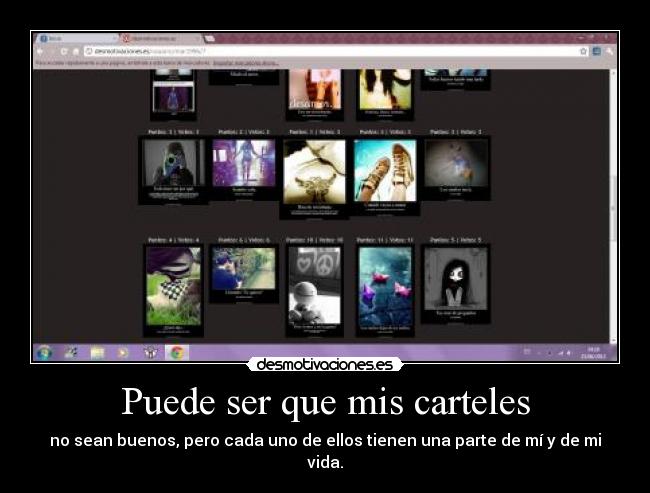Image resolution: width=650 pixels, height=493 pixels.
Task: Open the top-row poster reading "desamor"
Action: (x=314, y=95)
